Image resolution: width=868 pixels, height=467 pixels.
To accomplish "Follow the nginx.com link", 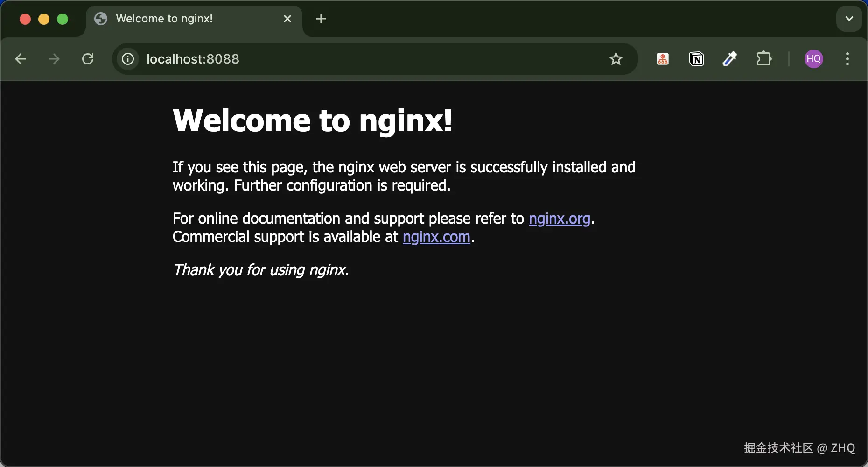I will (x=436, y=237).
